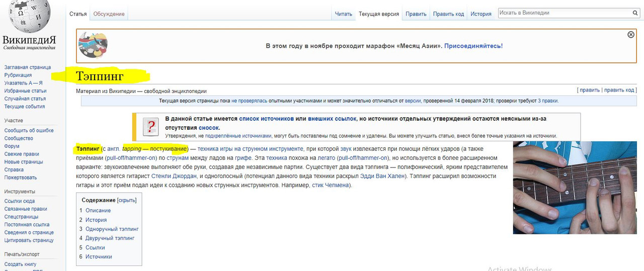This screenshot has width=644, height=271.
Task: Go to Случайная статья
Action: pos(25,99)
